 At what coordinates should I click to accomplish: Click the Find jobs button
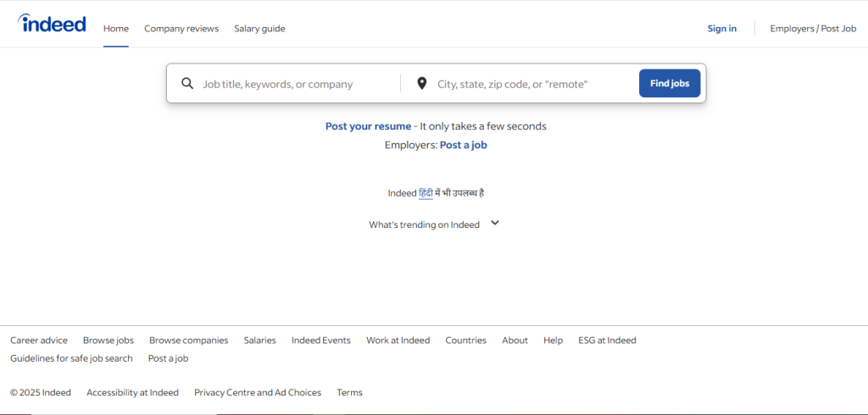pyautogui.click(x=670, y=83)
